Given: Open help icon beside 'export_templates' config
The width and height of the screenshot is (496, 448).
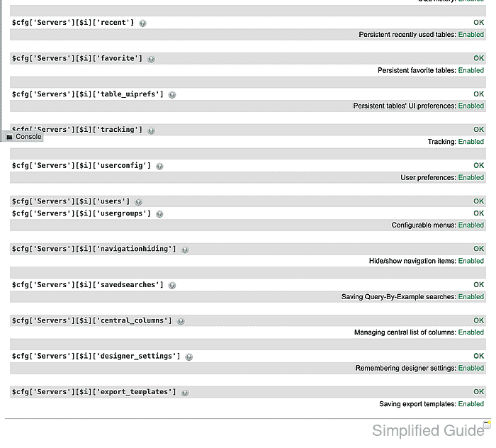Looking at the screenshot, I should (x=185, y=393).
